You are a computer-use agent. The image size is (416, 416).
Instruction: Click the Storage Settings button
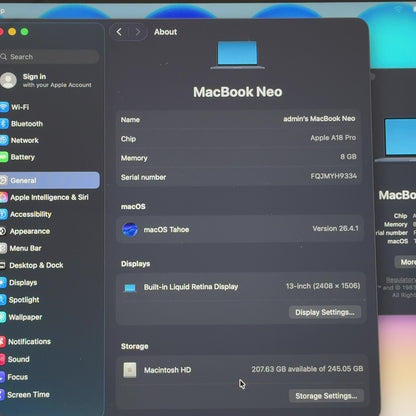[x=326, y=396]
